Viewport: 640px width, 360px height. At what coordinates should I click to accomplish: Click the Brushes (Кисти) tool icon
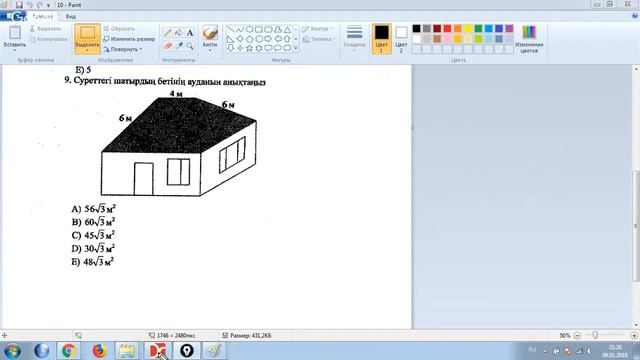coord(210,33)
